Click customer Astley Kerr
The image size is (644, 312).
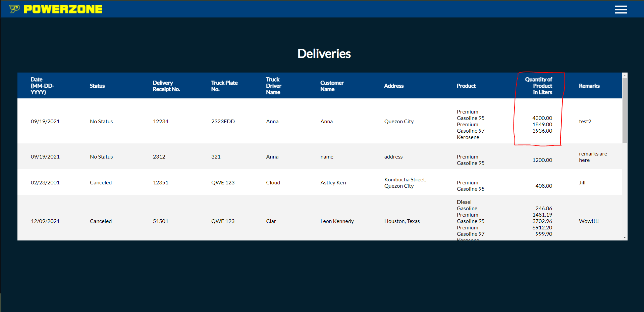pyautogui.click(x=334, y=183)
